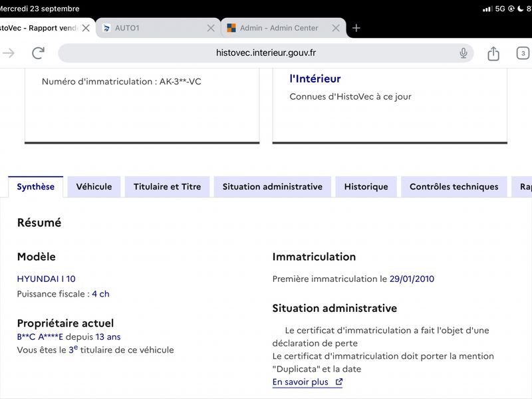Open the share sheet icon

click(x=493, y=53)
